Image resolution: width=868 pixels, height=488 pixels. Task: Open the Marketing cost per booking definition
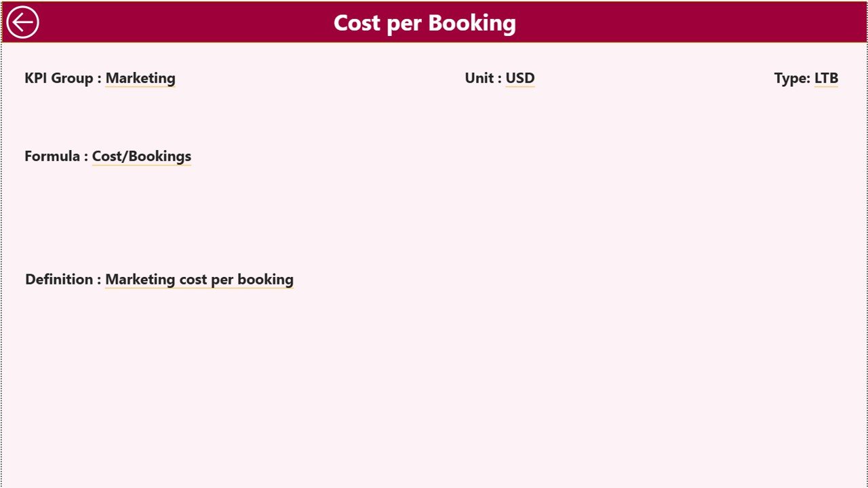click(x=199, y=279)
